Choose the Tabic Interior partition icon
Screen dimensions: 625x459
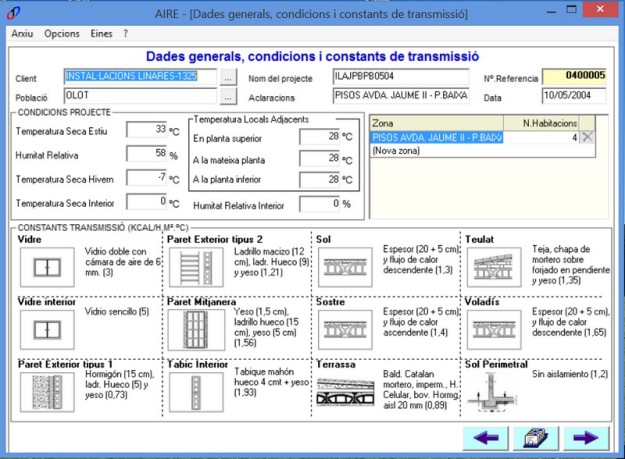coord(196,392)
